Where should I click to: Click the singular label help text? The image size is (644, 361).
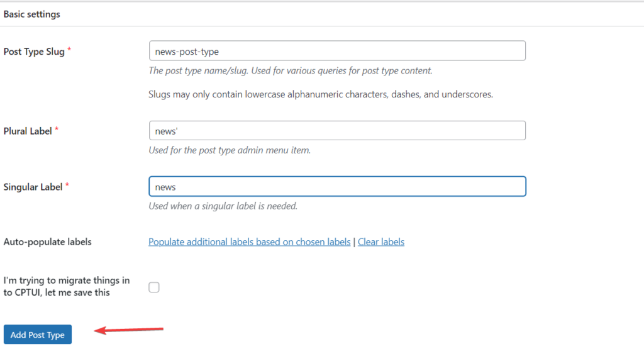[223, 206]
